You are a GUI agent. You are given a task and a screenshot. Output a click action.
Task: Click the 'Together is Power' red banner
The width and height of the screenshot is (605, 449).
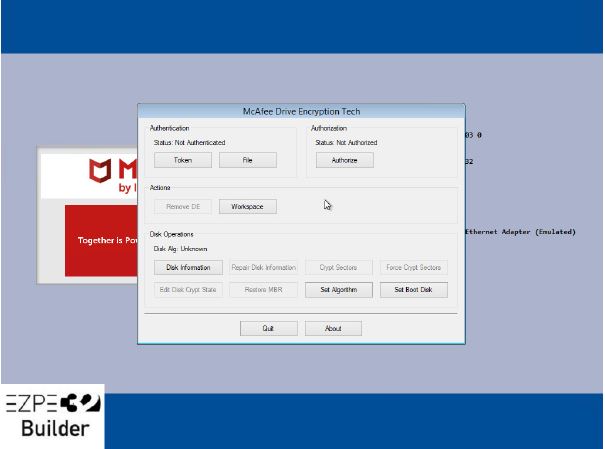(x=101, y=240)
